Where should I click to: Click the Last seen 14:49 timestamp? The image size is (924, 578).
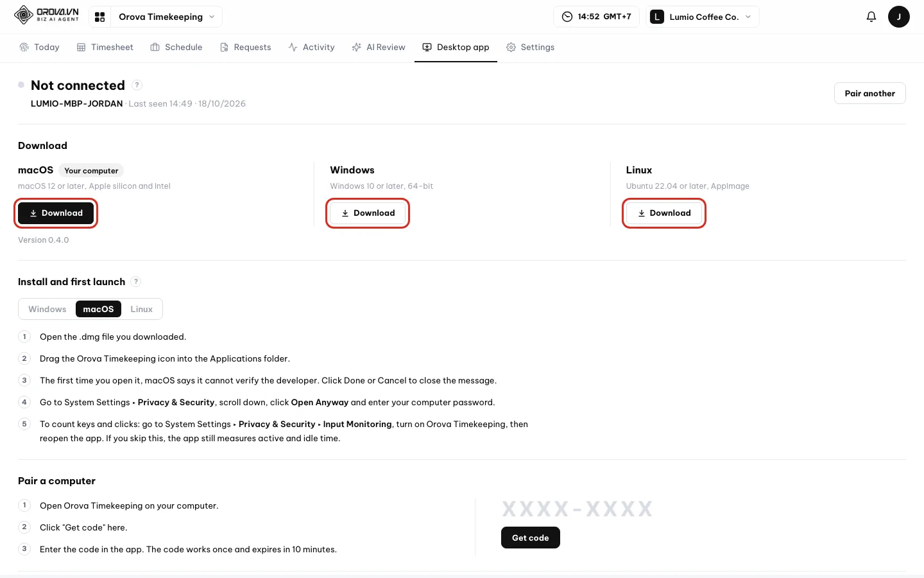pyautogui.click(x=187, y=103)
